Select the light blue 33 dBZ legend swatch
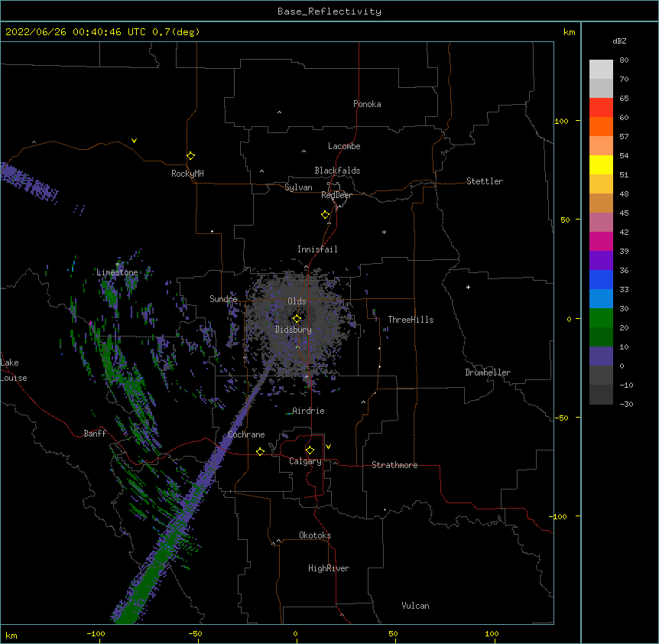The height and width of the screenshot is (644, 659). click(x=601, y=299)
